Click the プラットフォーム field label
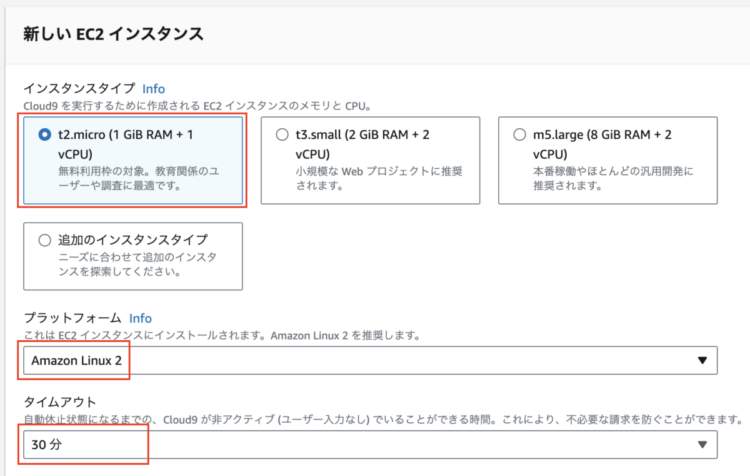The width and height of the screenshot is (750, 476). [73, 318]
